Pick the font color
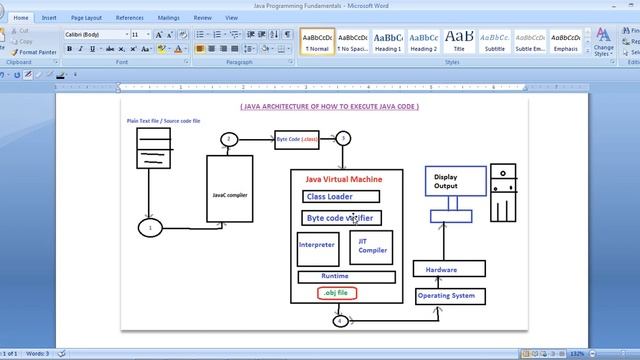The height and width of the screenshot is (360, 640). [x=178, y=49]
